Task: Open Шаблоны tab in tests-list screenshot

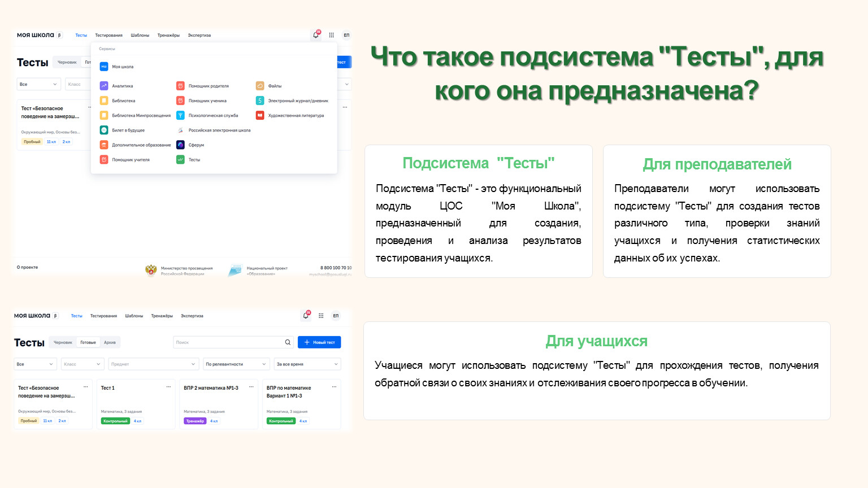Action: [x=134, y=316]
